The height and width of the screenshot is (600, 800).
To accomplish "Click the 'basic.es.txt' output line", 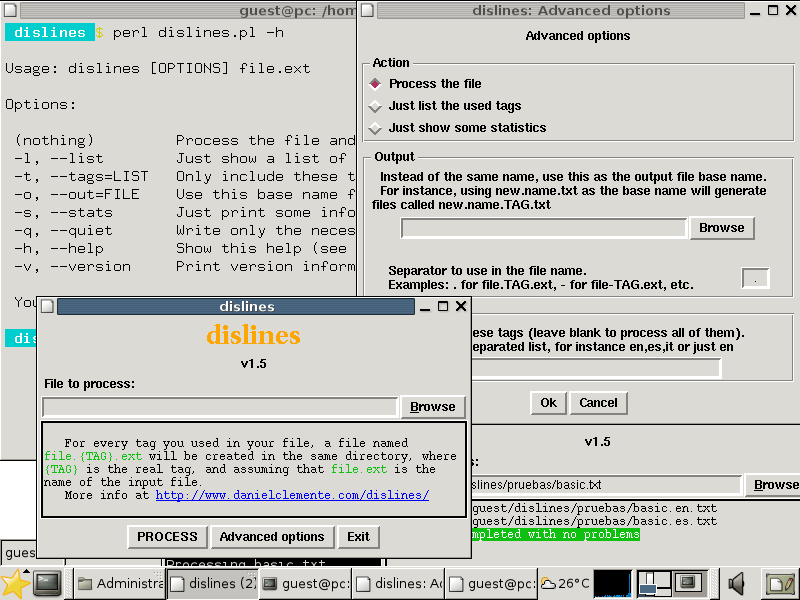I will [594, 521].
